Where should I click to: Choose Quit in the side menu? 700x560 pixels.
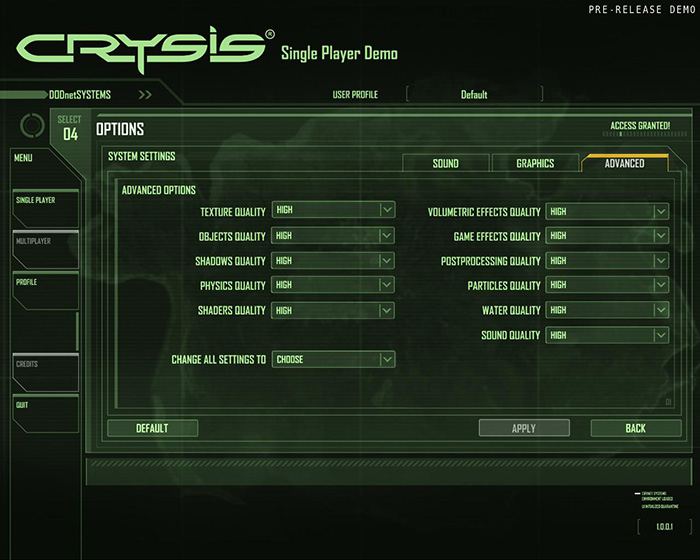[46, 414]
